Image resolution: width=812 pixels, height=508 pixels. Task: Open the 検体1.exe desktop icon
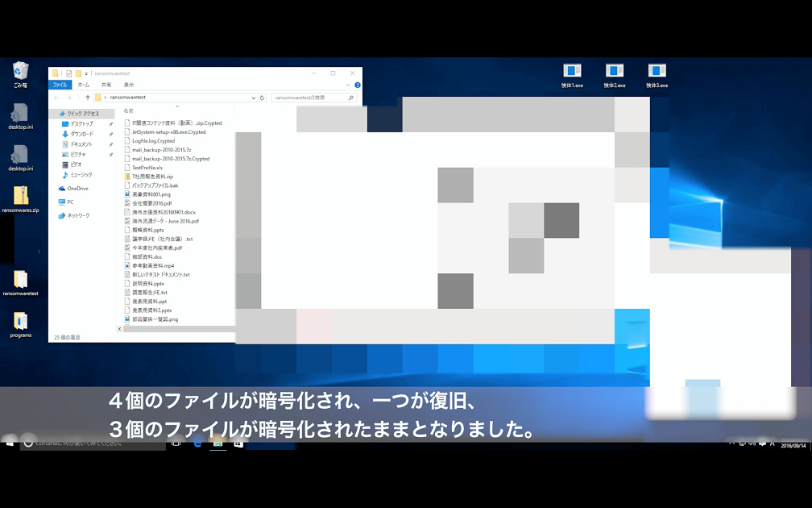(572, 72)
